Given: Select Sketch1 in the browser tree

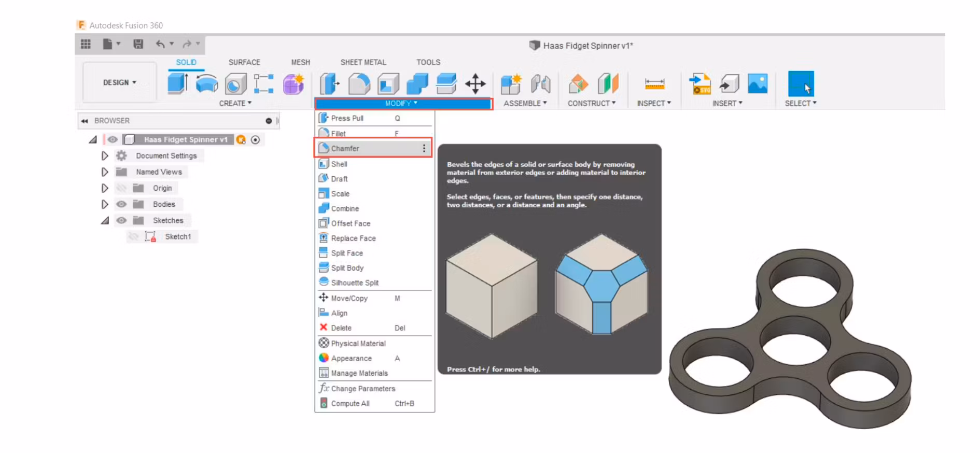Looking at the screenshot, I should [x=178, y=237].
